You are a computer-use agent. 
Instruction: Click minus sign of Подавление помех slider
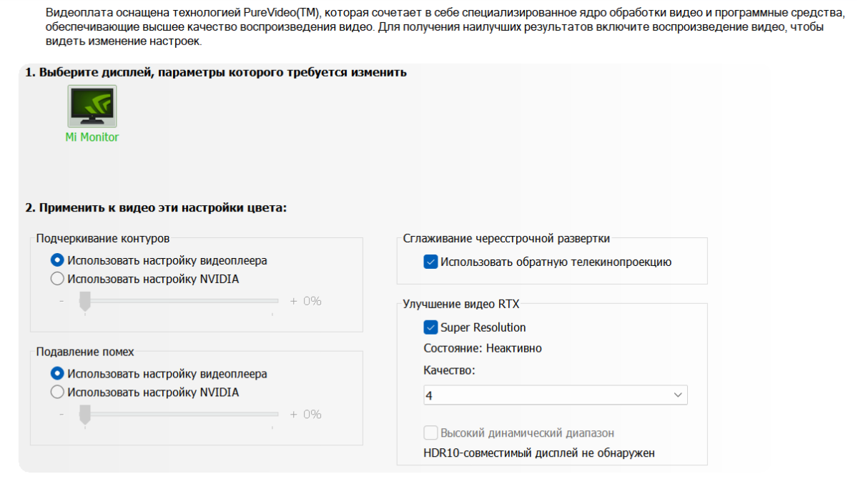click(x=61, y=414)
